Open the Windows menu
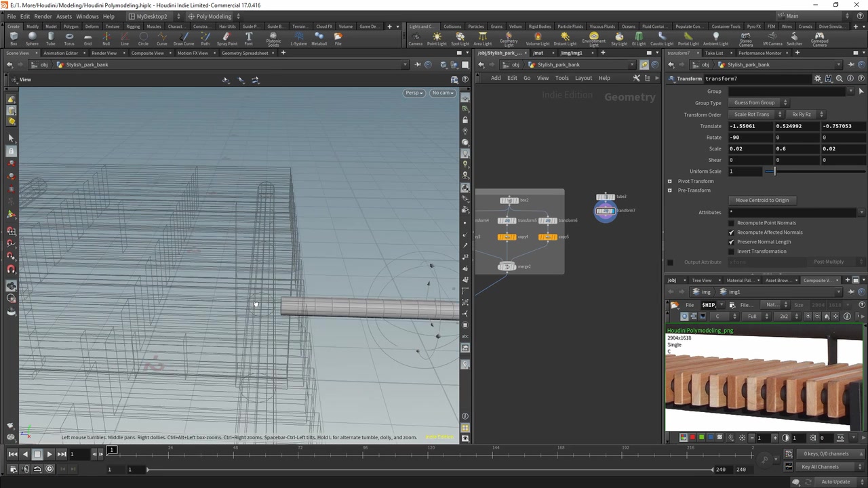Viewport: 868px width, 488px height. (x=87, y=16)
